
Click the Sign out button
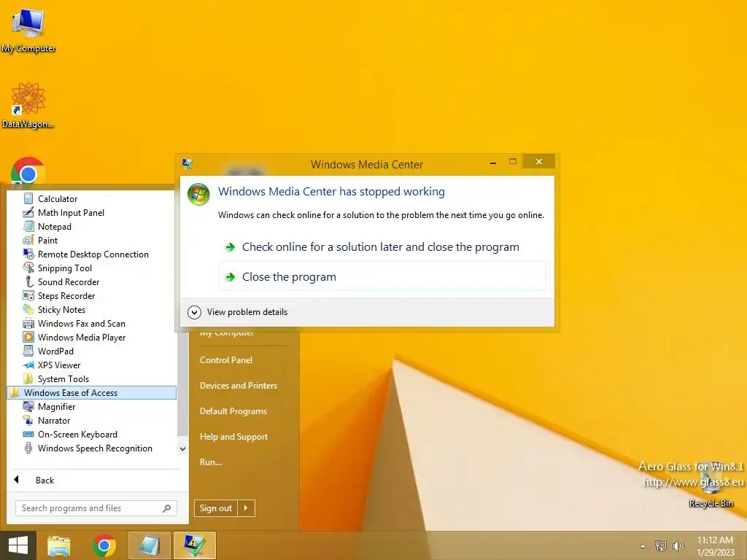216,508
